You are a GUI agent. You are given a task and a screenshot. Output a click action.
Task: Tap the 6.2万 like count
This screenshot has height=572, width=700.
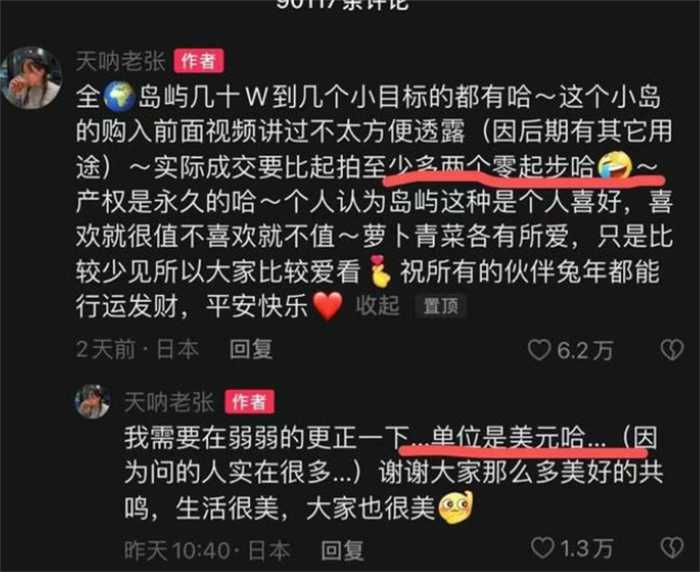click(x=585, y=351)
